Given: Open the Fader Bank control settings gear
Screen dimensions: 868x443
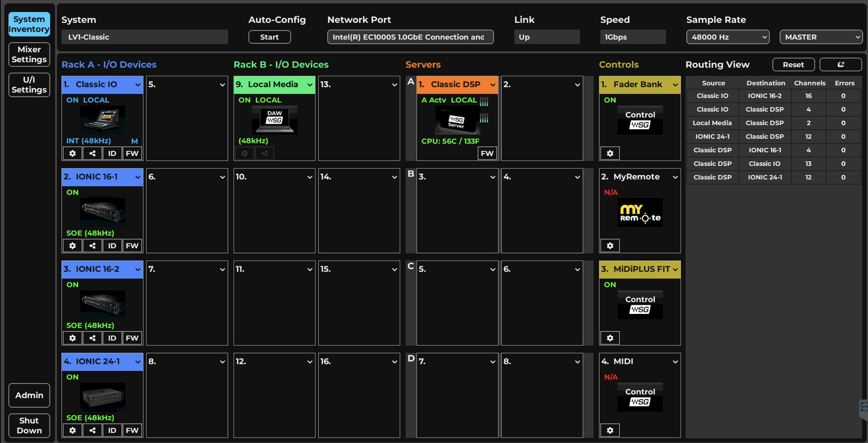Looking at the screenshot, I should pos(610,154).
